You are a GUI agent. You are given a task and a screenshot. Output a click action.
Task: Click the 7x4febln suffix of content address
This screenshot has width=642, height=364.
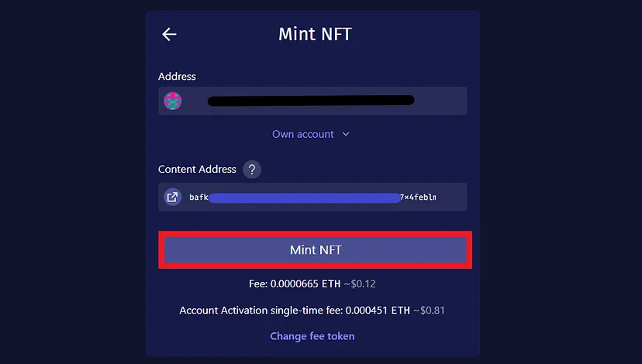pos(418,197)
